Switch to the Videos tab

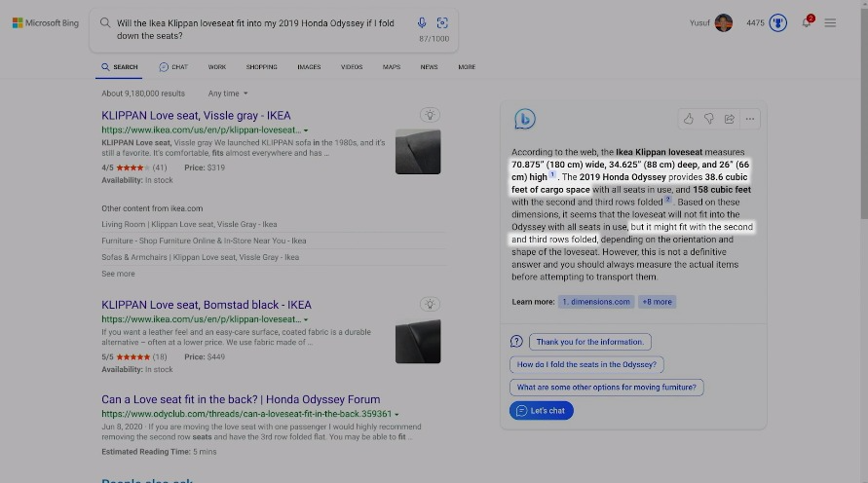352,67
